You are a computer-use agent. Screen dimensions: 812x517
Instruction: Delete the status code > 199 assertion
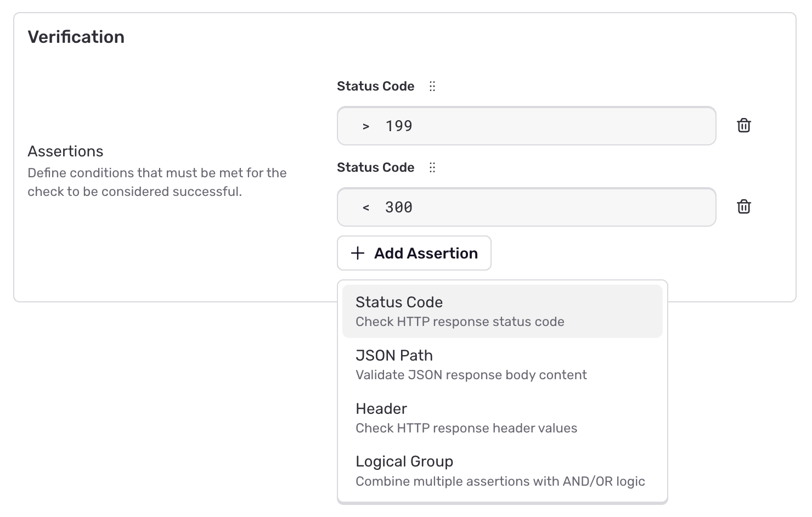coord(743,126)
